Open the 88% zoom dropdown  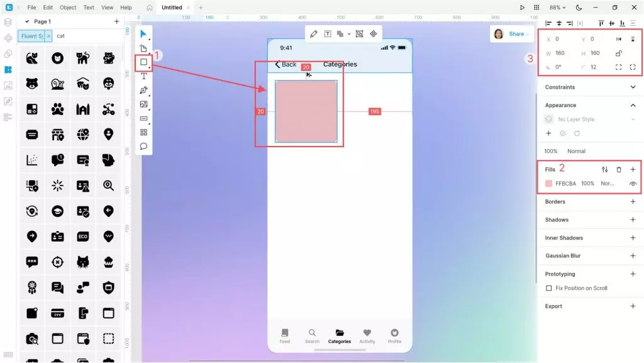[558, 8]
